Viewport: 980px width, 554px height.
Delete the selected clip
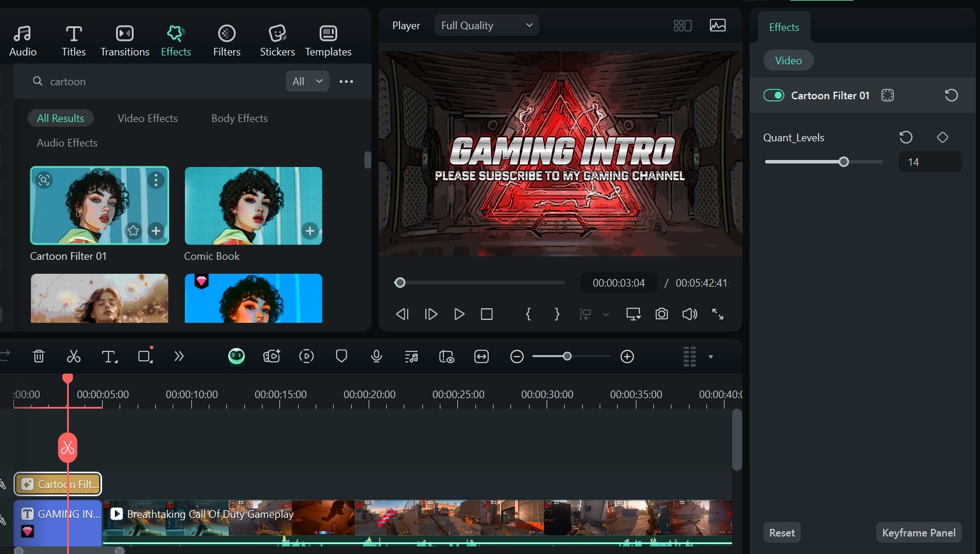tap(38, 356)
